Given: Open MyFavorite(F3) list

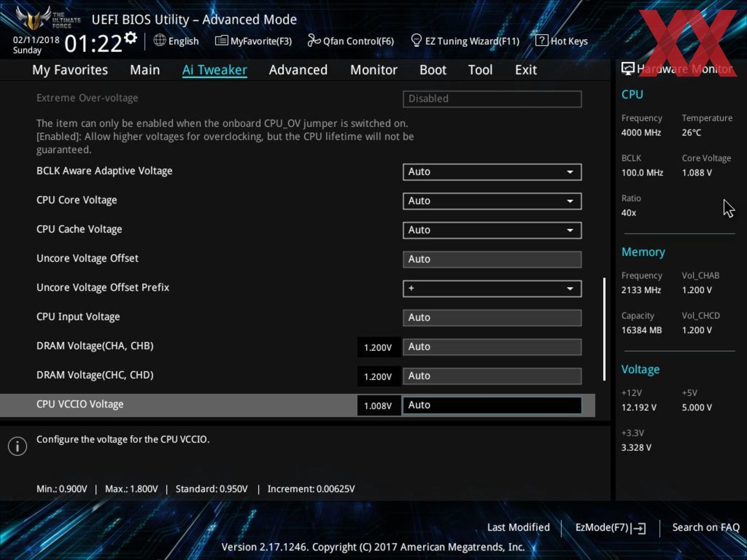Looking at the screenshot, I should point(253,41).
